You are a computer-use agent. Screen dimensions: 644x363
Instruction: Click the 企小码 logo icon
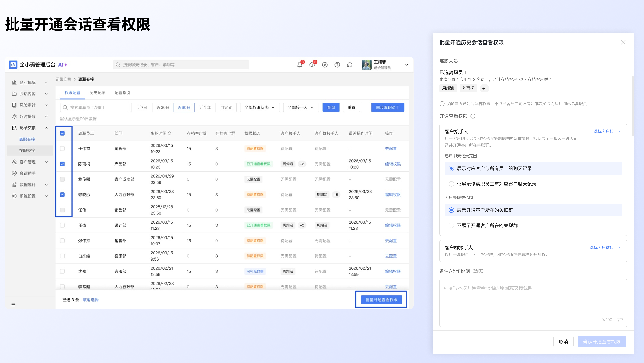(13, 65)
